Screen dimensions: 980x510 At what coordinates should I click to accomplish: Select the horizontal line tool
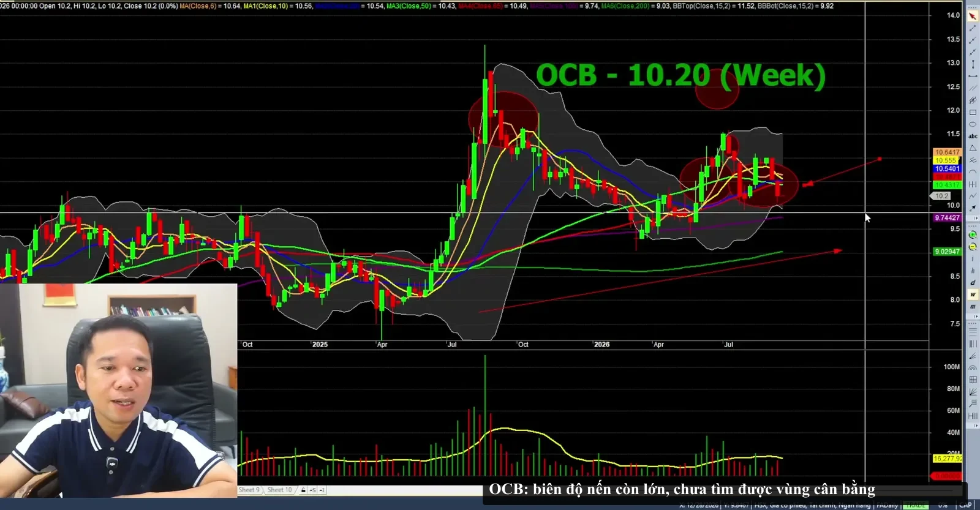[x=973, y=77]
